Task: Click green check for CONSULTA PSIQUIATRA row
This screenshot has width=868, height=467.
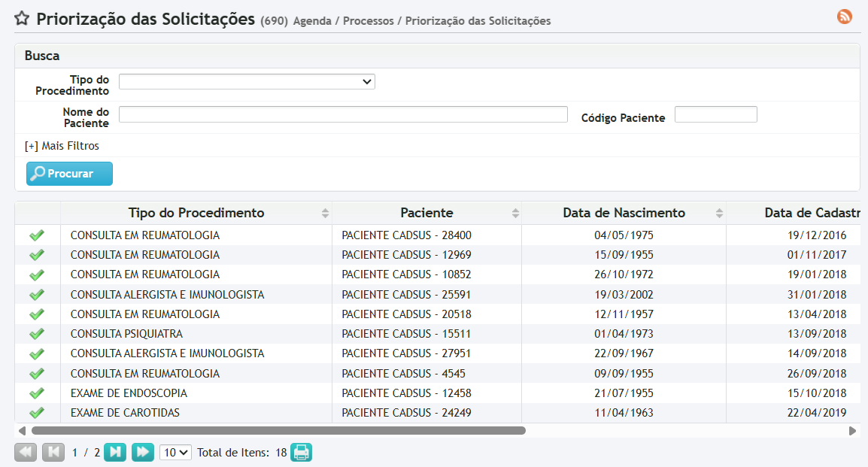Action: click(37, 334)
